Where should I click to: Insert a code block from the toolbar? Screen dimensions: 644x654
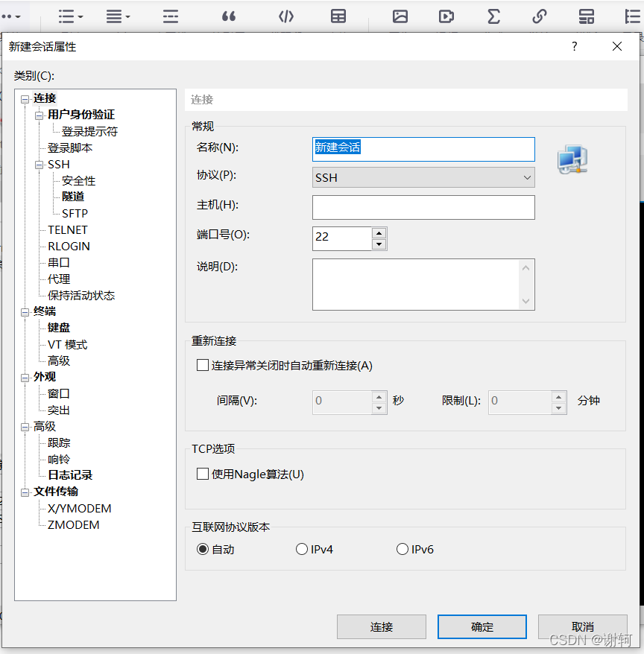click(286, 16)
